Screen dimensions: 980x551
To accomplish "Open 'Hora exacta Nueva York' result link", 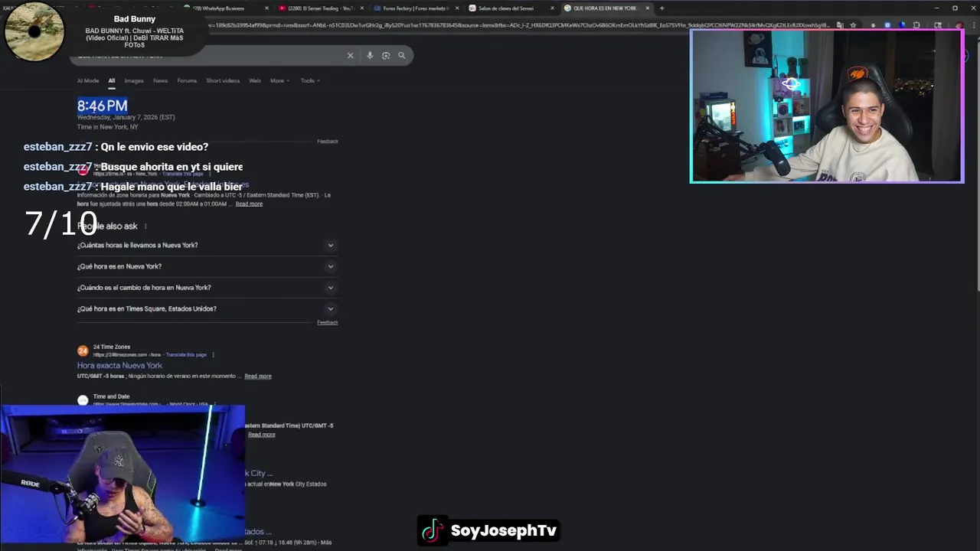I will (119, 366).
